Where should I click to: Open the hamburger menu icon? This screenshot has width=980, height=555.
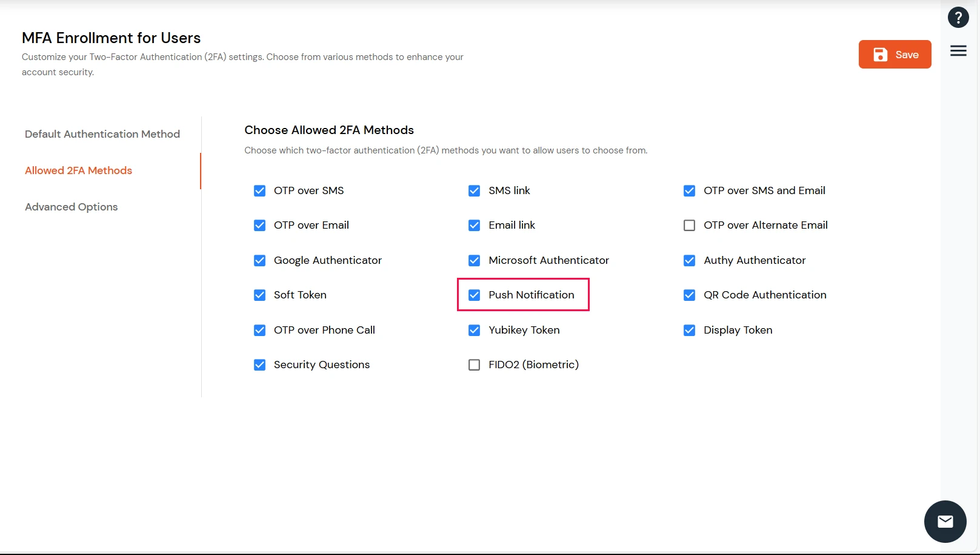[x=958, y=51]
